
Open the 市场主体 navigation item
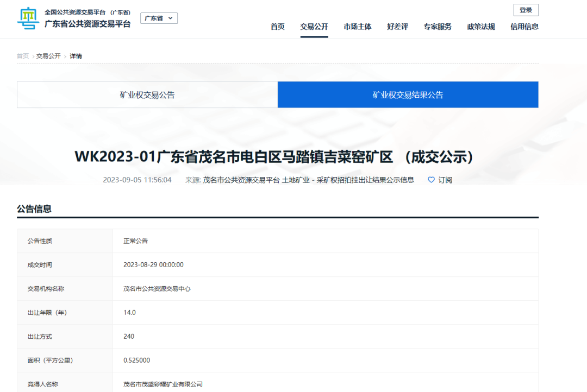[x=358, y=27]
